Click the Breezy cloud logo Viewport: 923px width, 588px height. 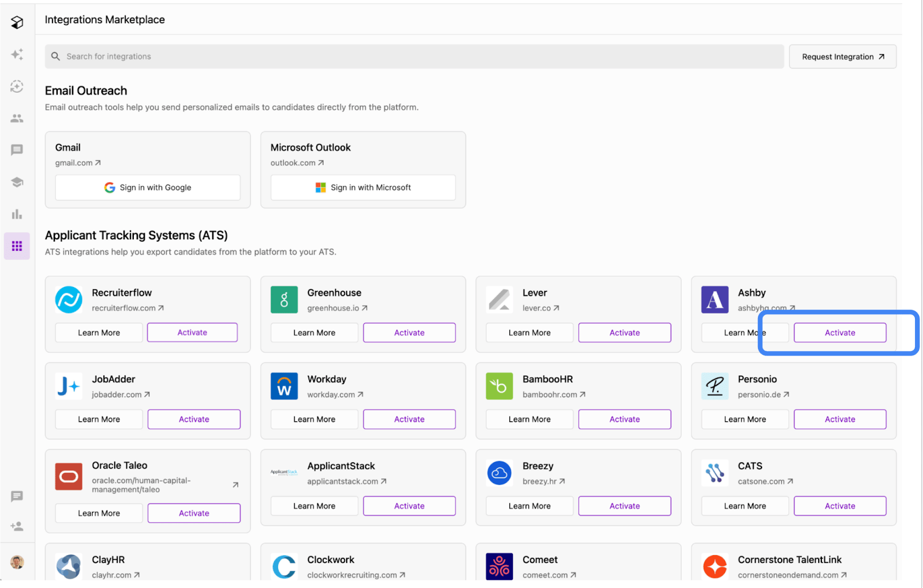tap(500, 473)
